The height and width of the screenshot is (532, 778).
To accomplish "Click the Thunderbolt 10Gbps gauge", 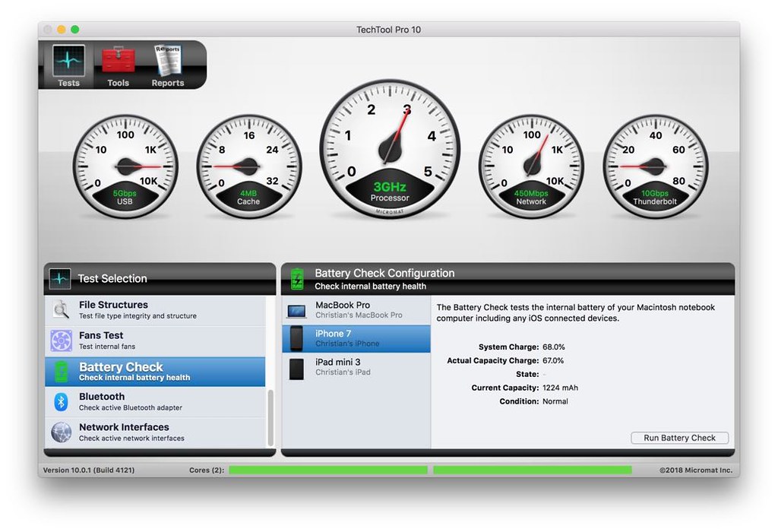I will pos(655,166).
